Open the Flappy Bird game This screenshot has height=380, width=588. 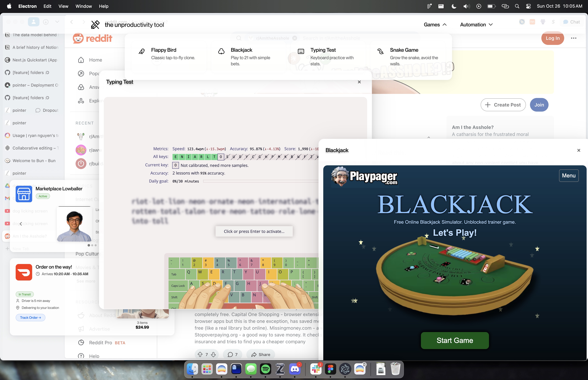pyautogui.click(x=164, y=50)
